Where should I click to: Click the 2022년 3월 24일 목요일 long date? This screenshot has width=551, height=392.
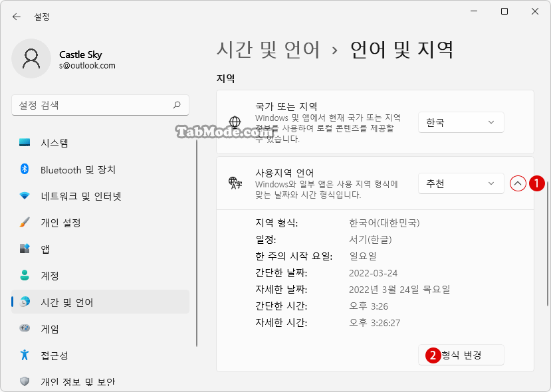click(x=399, y=290)
